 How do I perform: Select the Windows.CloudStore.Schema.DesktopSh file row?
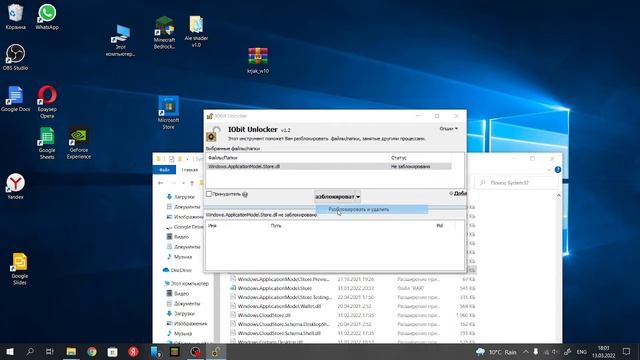pyautogui.click(x=352, y=324)
